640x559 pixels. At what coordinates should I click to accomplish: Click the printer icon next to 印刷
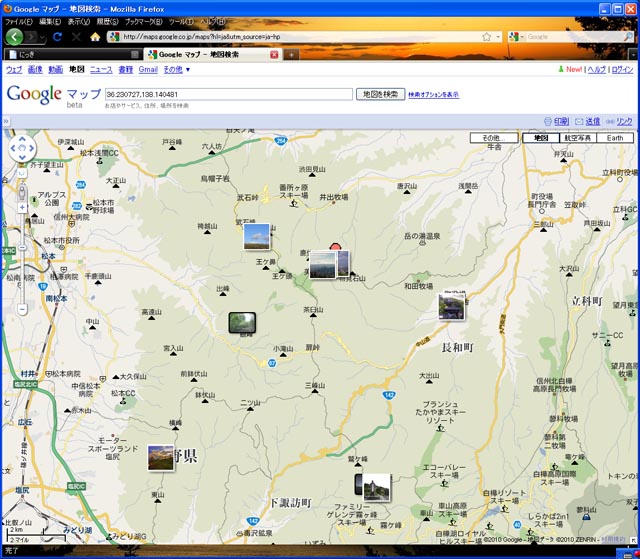point(548,121)
